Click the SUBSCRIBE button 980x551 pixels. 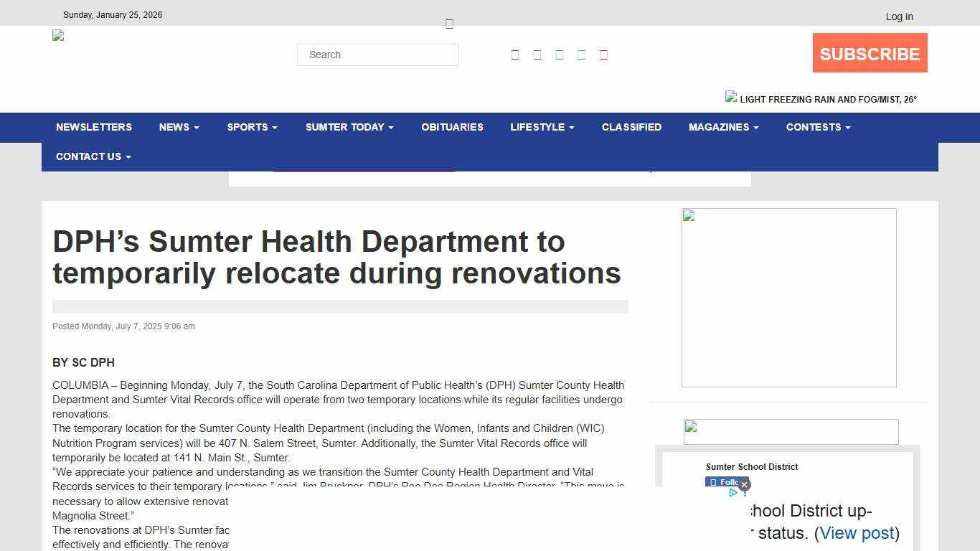870,52
